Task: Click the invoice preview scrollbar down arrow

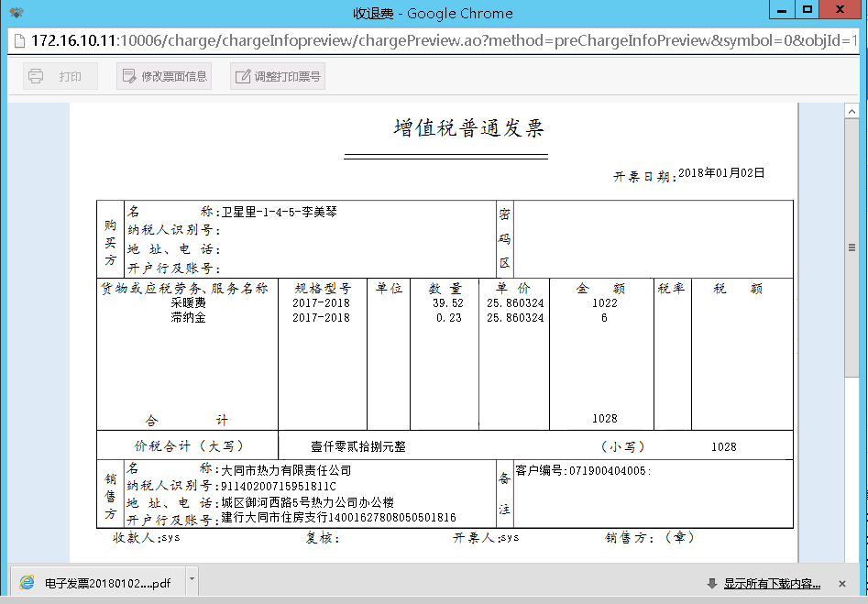Action: coord(852,555)
